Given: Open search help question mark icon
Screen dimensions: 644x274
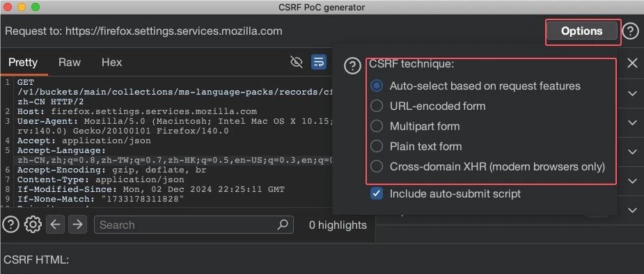Looking at the screenshot, I should click(x=10, y=225).
